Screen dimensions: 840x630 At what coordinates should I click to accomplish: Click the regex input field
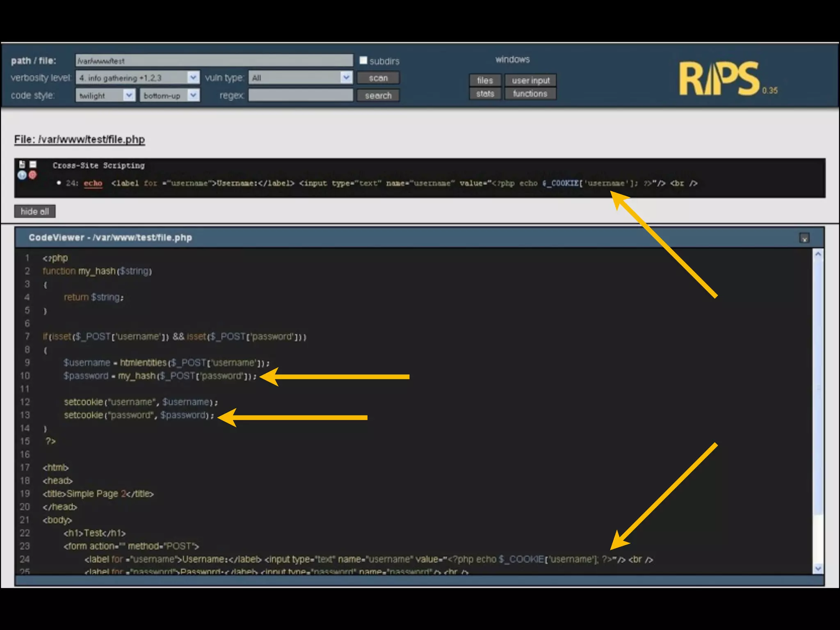(x=300, y=96)
